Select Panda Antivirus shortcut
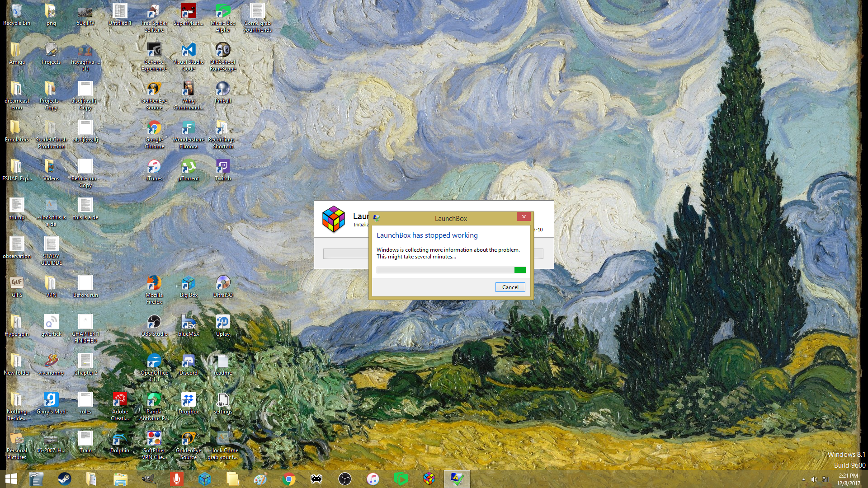This screenshot has height=488, width=868. 154,406
